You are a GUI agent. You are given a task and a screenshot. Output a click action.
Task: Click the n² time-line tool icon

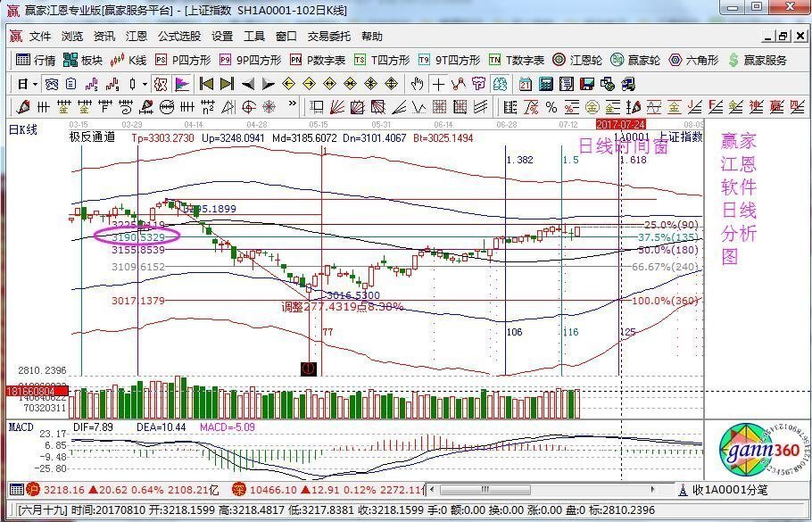pyautogui.click(x=208, y=107)
